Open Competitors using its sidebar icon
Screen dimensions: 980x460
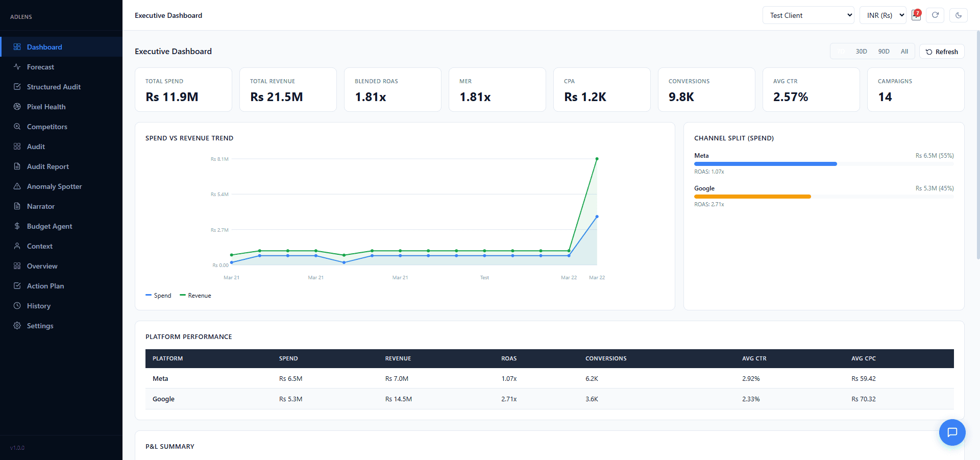coord(17,127)
